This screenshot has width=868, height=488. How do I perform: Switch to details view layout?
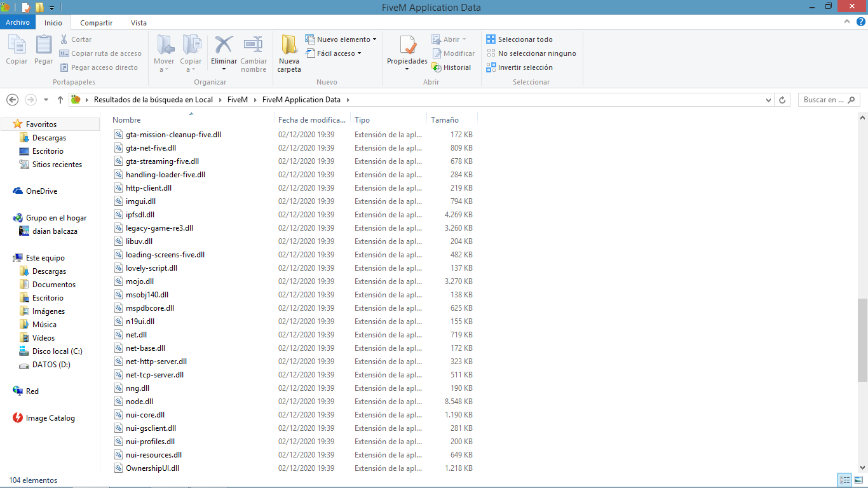(x=844, y=480)
